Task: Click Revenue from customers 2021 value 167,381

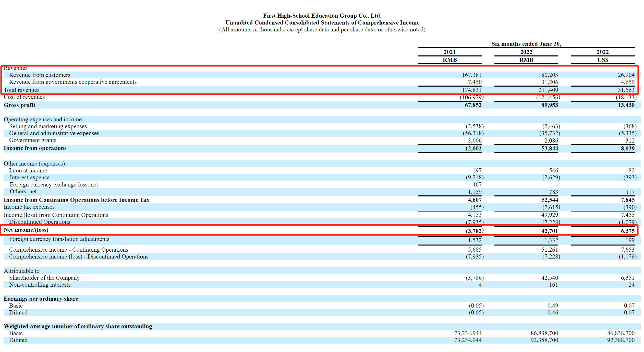Action: pos(471,75)
